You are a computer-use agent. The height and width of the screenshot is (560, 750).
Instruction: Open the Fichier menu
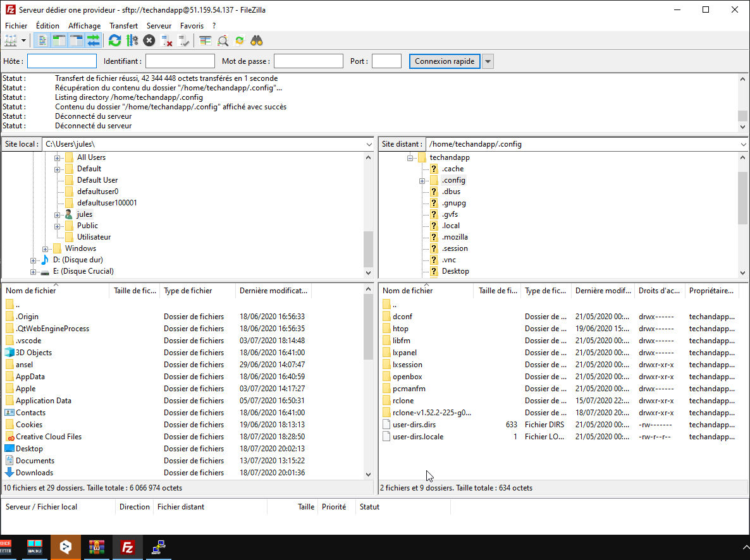click(16, 26)
